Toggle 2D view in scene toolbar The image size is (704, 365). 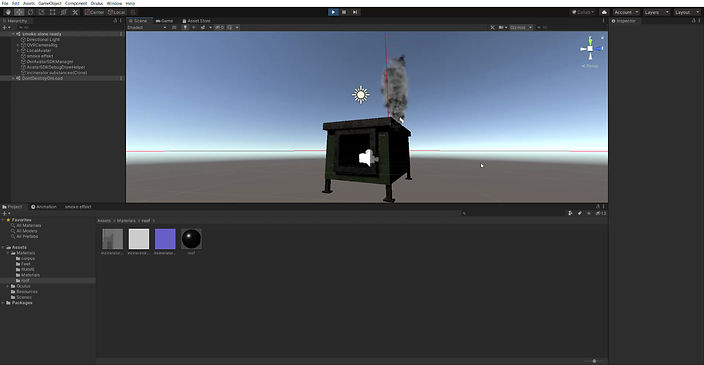(x=174, y=27)
